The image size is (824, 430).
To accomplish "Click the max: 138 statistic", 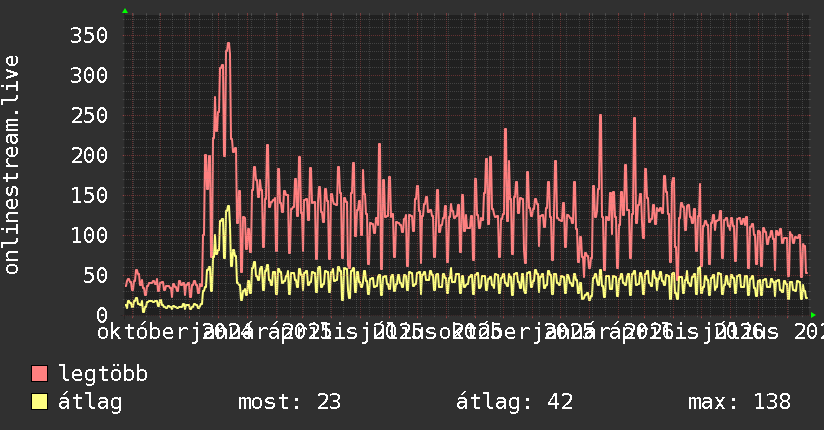I will point(739,402).
